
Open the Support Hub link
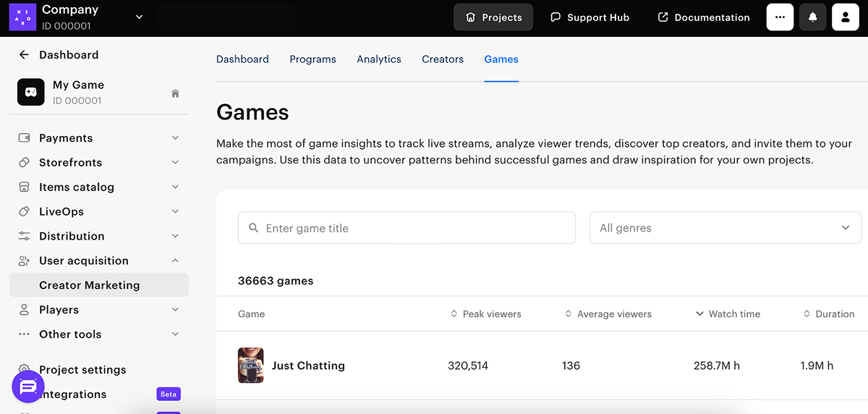pos(590,17)
